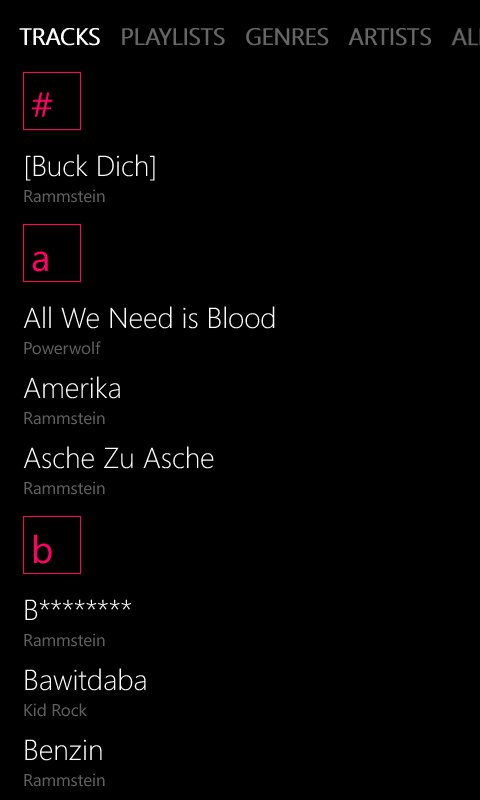Switch to the Playlists tab

coord(173,37)
